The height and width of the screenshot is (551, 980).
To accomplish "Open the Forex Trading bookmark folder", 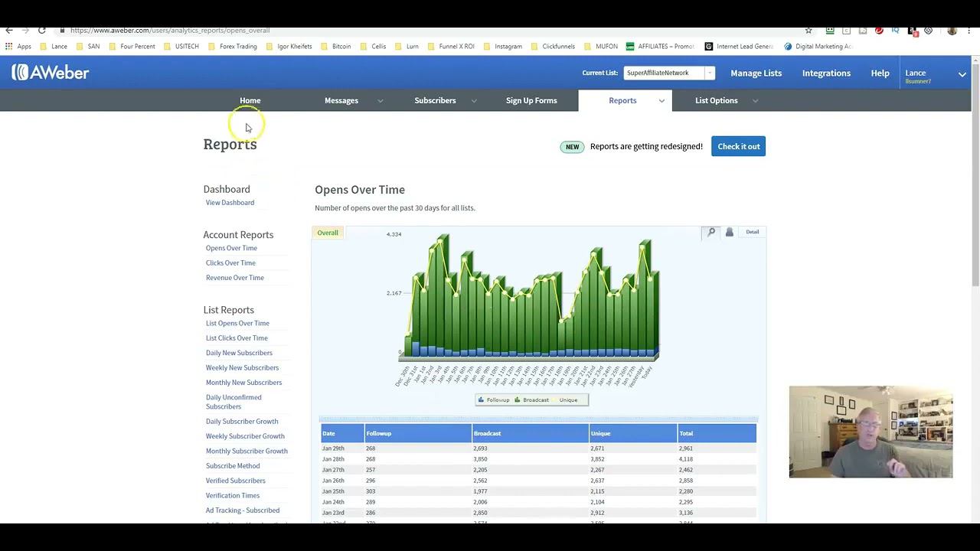I will (233, 47).
